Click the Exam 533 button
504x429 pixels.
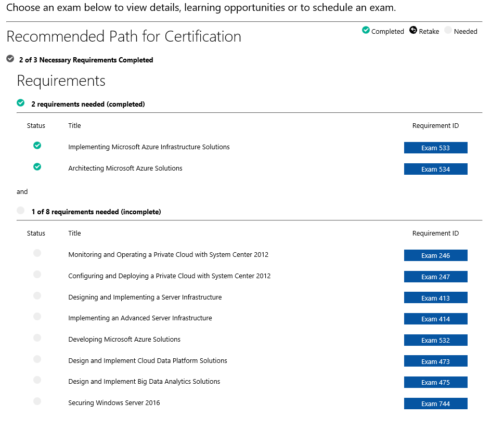[x=435, y=148]
